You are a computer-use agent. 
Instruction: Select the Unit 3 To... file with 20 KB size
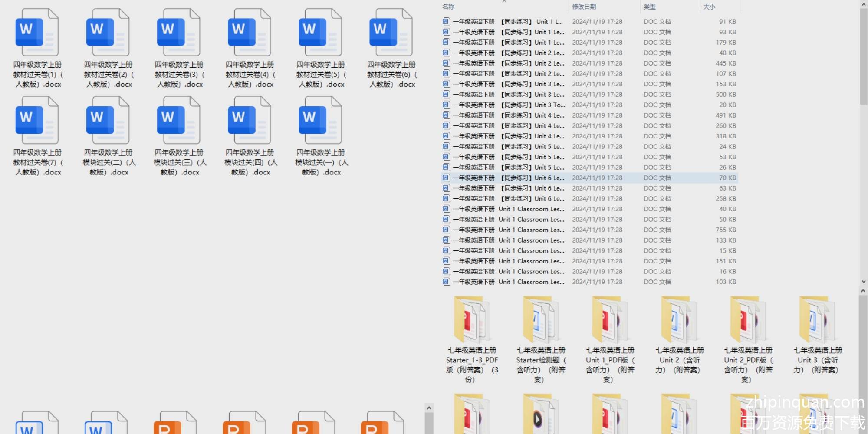[x=508, y=105]
